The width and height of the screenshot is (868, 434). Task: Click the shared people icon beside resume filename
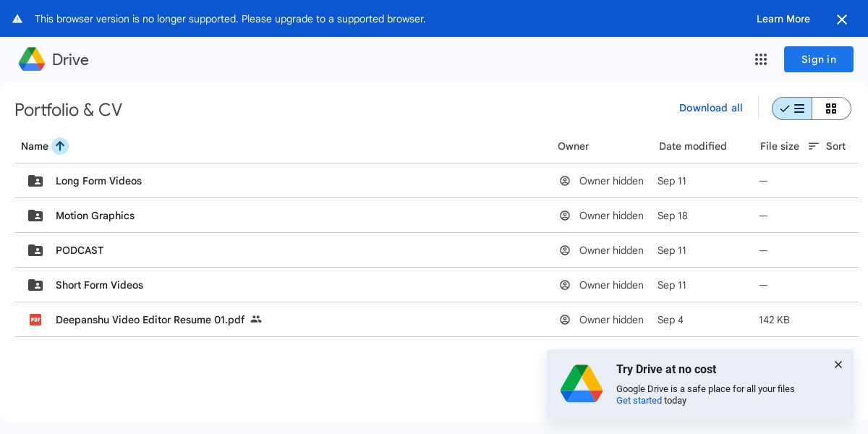(x=256, y=319)
